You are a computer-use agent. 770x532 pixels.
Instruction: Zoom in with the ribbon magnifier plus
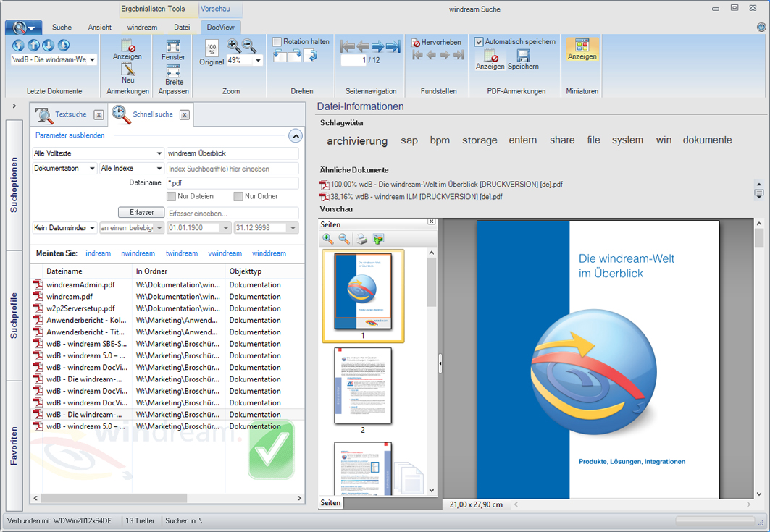(234, 46)
